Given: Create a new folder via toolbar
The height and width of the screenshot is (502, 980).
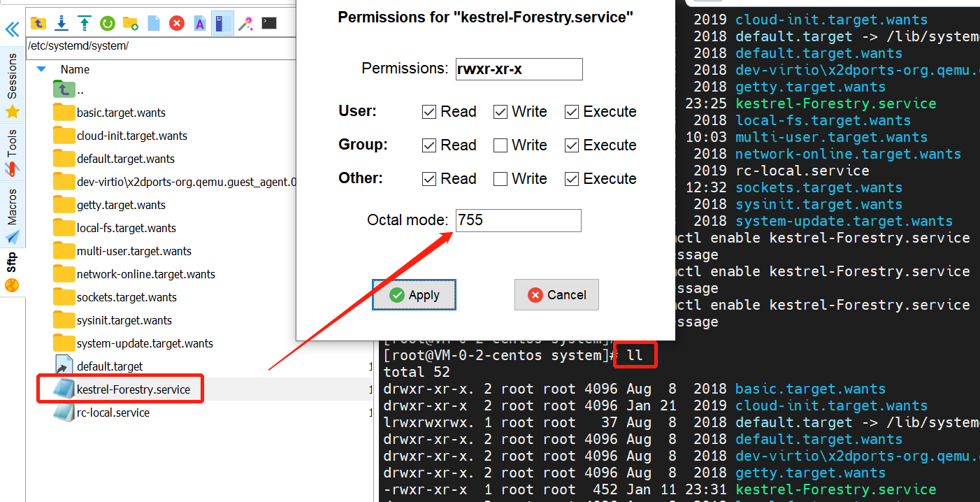Looking at the screenshot, I should click(x=131, y=24).
